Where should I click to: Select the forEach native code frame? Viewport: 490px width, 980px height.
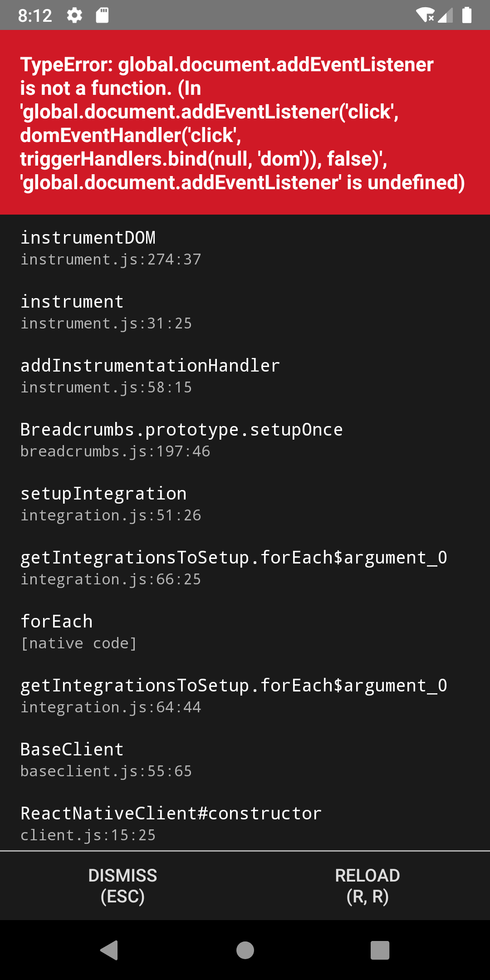(x=56, y=621)
